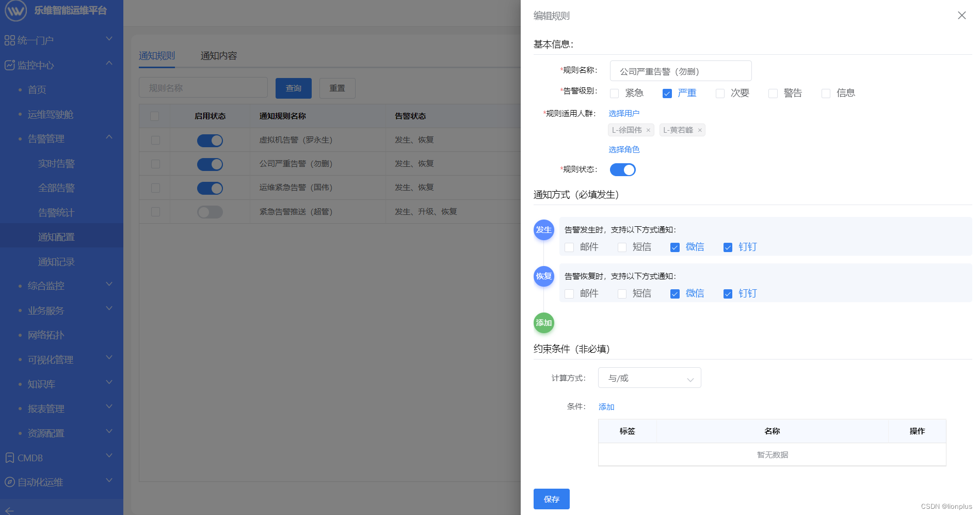The width and height of the screenshot is (980, 515).
Task: Check the 紧急 alert level checkbox
Action: tap(614, 93)
